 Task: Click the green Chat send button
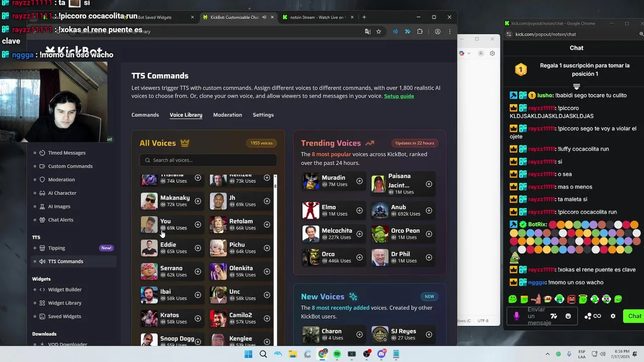(634, 316)
